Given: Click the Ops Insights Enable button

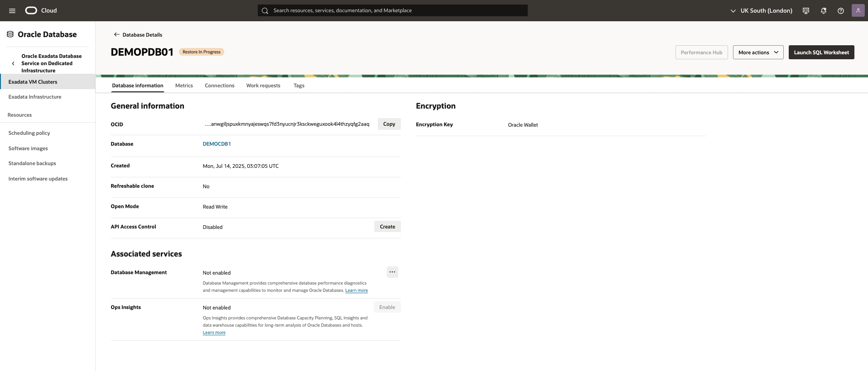Looking at the screenshot, I should [x=387, y=307].
